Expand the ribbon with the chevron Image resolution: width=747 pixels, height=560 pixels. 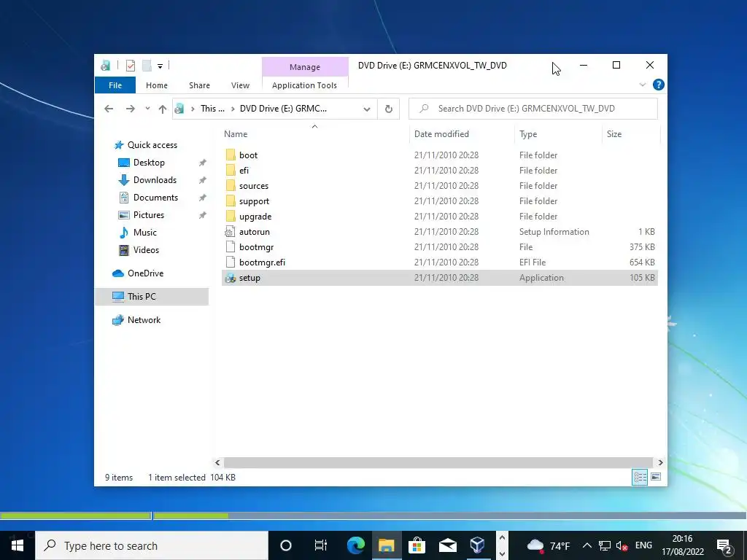(x=642, y=85)
